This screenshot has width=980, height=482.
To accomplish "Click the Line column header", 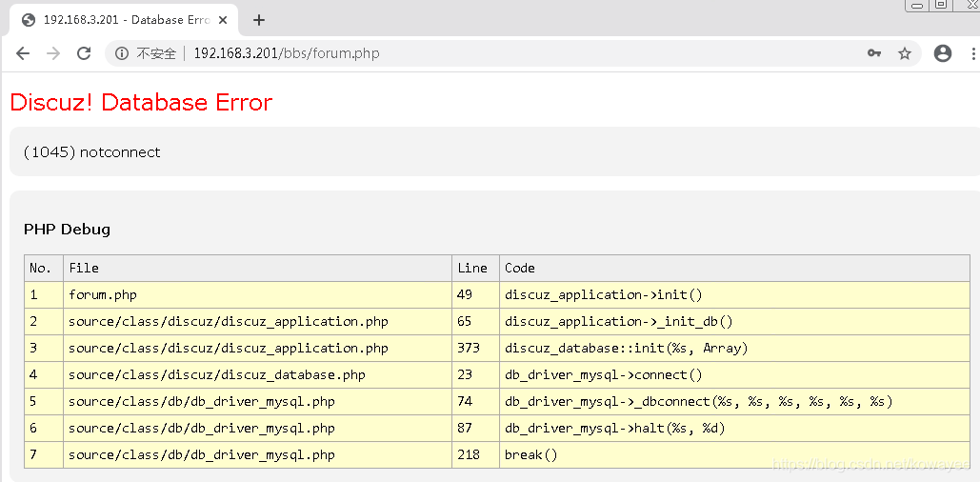I will coord(475,269).
